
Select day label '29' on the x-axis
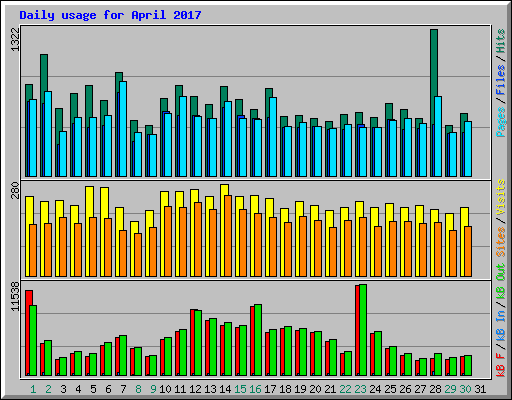tap(450, 389)
